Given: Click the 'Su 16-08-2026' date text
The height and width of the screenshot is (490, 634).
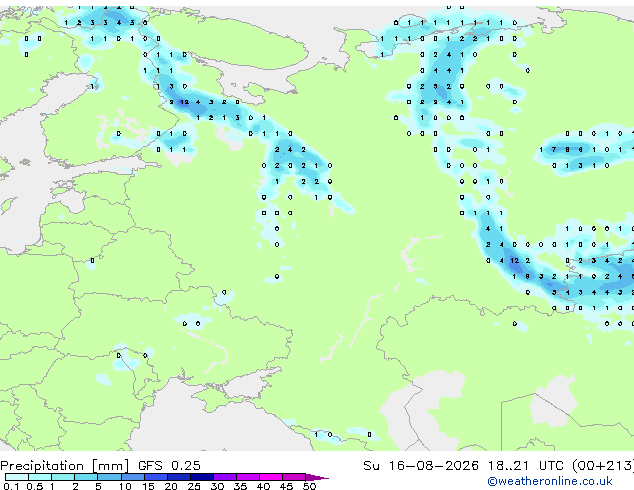Looking at the screenshot, I should coord(421,466).
